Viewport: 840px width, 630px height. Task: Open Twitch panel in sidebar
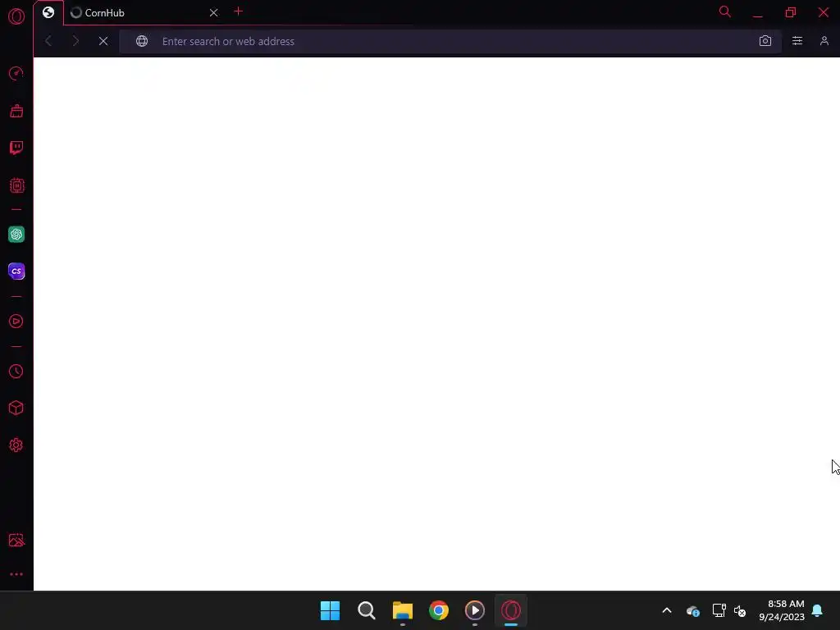coord(16,148)
